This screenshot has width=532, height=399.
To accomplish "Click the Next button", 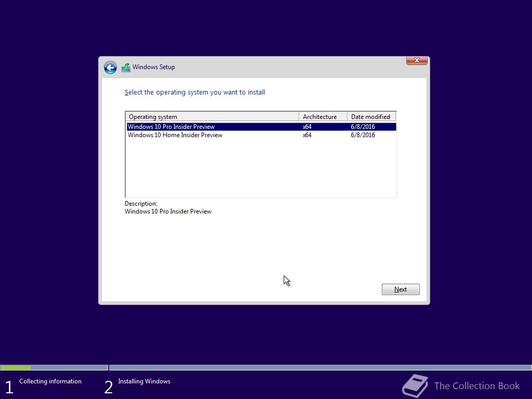I will 401,289.
